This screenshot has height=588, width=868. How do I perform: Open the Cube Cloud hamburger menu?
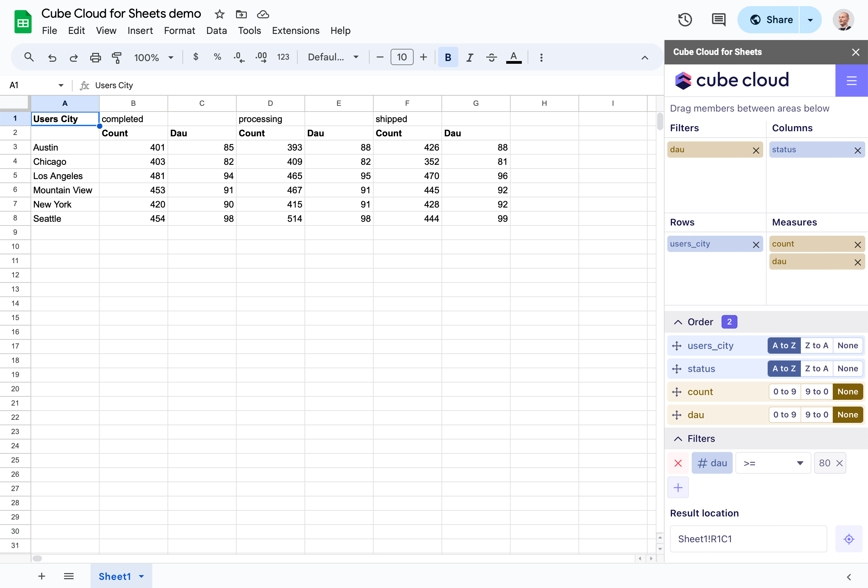[x=851, y=80]
